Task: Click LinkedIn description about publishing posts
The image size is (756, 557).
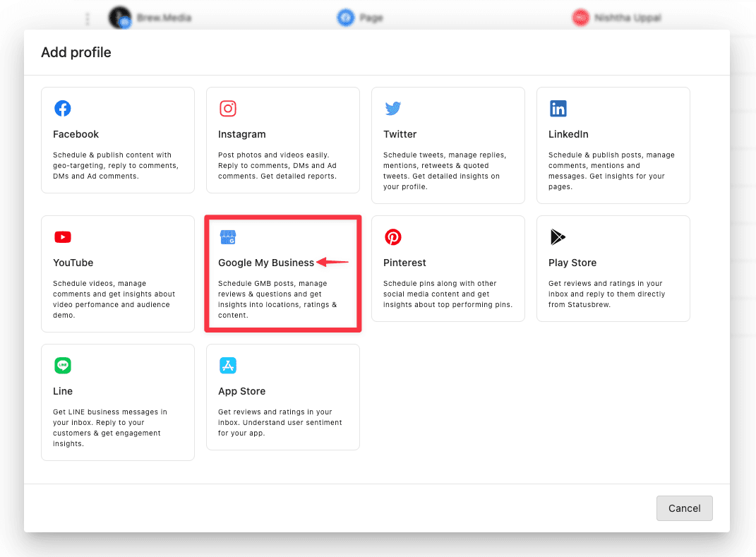Action: [x=611, y=171]
